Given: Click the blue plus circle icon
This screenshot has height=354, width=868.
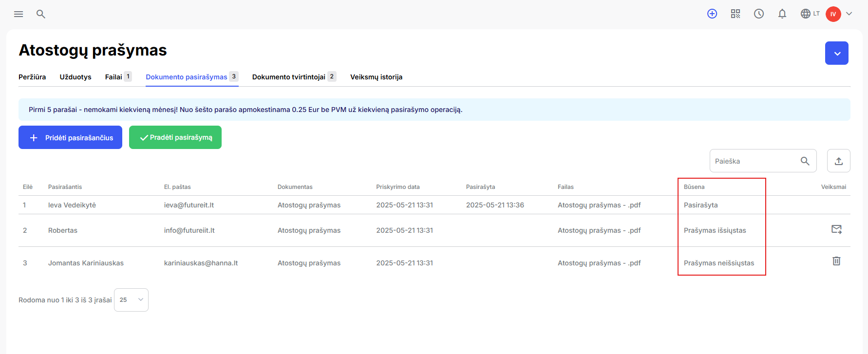Looking at the screenshot, I should click(x=712, y=14).
